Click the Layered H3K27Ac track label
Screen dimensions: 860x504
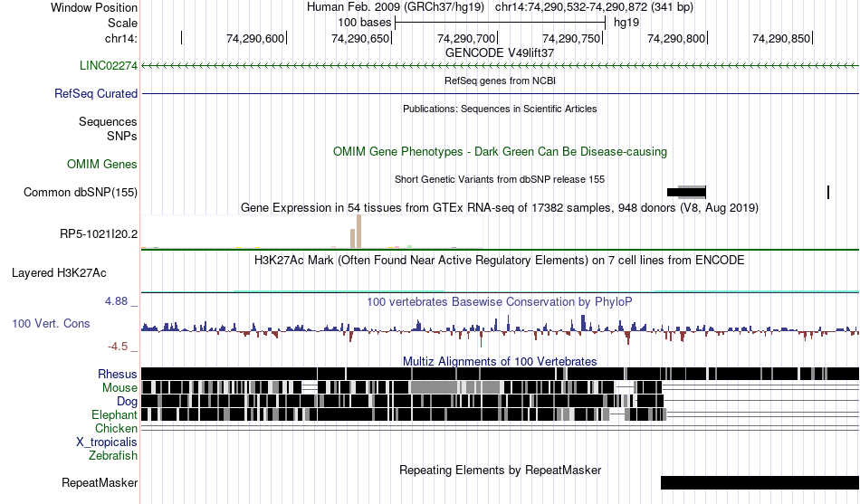(59, 272)
